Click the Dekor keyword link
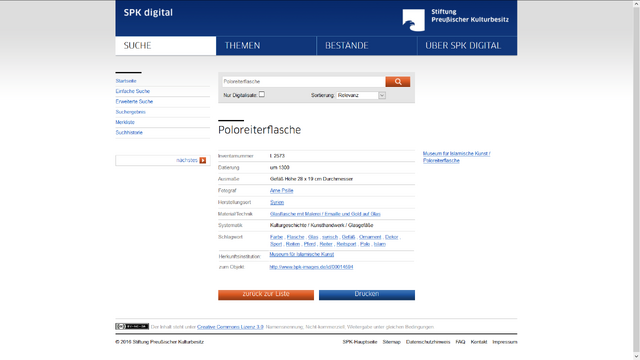 coord(391,237)
